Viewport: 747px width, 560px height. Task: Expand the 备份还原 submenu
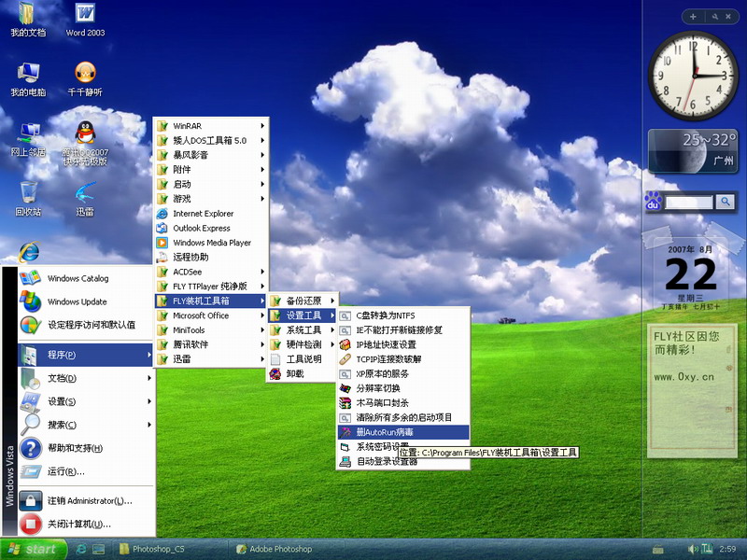point(303,301)
